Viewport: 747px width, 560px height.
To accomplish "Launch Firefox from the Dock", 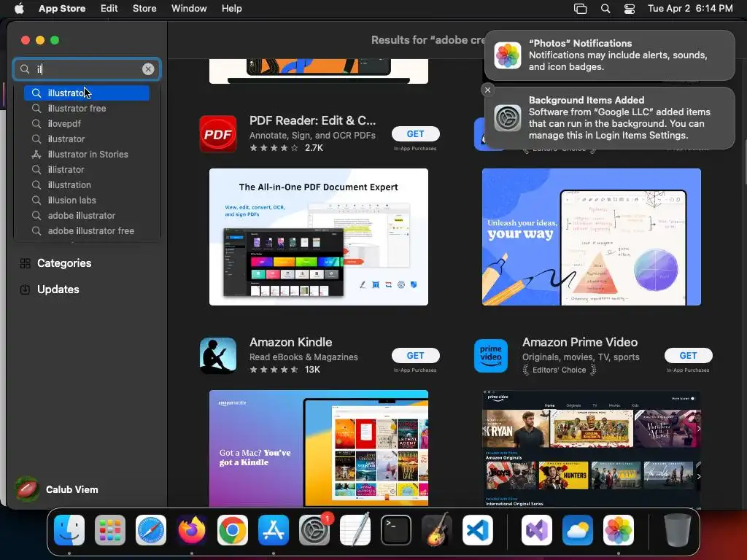I will 192,530.
